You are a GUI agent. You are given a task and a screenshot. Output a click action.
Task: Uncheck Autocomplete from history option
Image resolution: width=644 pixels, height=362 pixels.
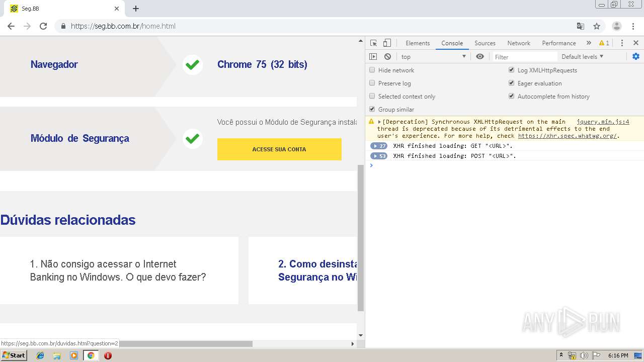[x=512, y=96]
